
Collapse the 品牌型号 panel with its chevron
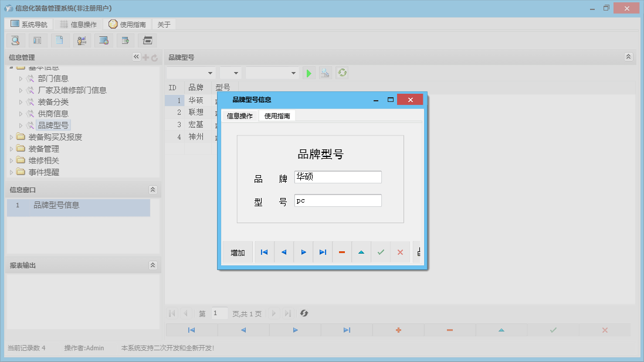[x=628, y=56]
